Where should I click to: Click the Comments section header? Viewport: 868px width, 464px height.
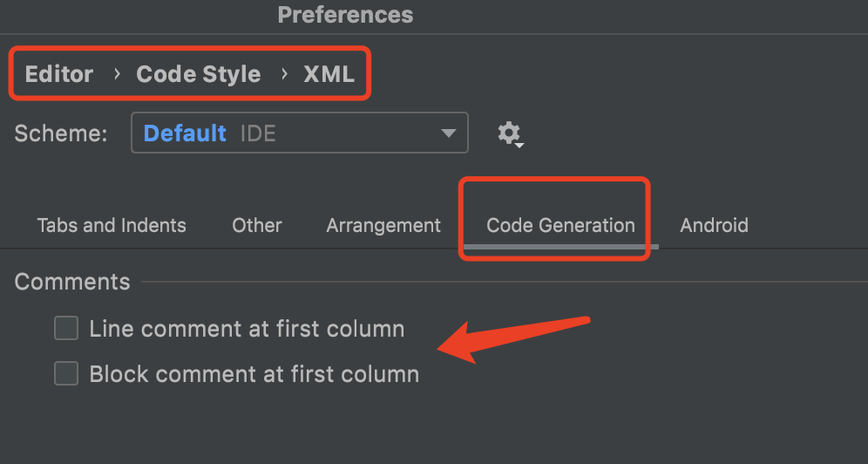click(x=72, y=282)
